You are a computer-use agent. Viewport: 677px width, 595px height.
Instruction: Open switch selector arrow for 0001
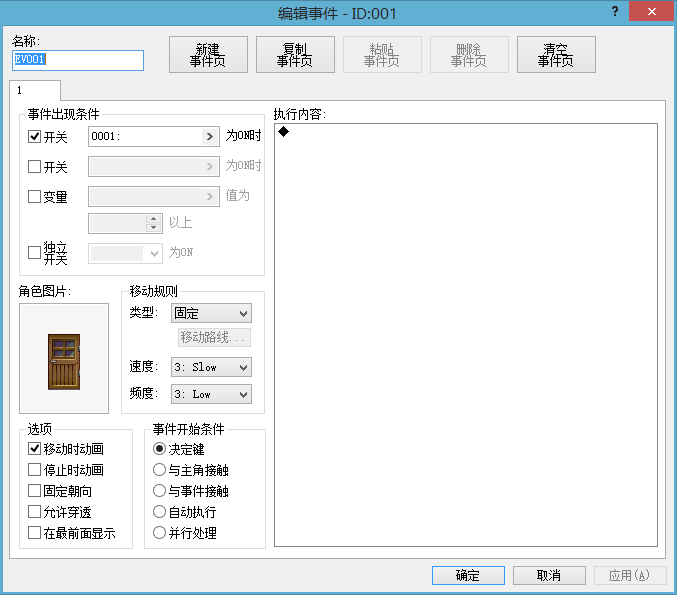[x=210, y=136]
